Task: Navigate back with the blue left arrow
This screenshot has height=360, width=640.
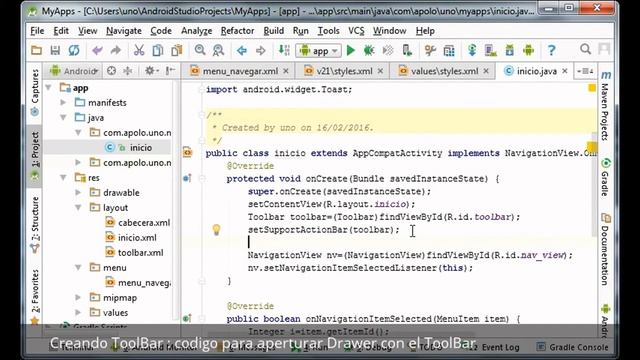Action: tap(242, 51)
